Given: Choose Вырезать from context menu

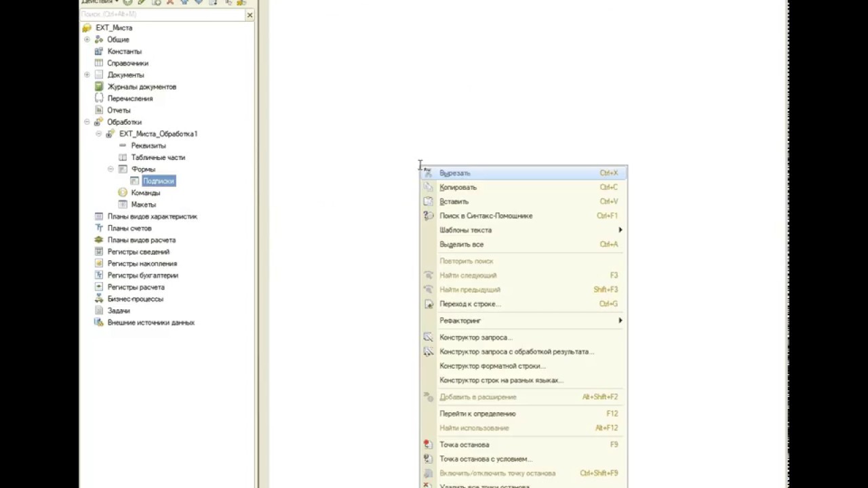Looking at the screenshot, I should (524, 173).
